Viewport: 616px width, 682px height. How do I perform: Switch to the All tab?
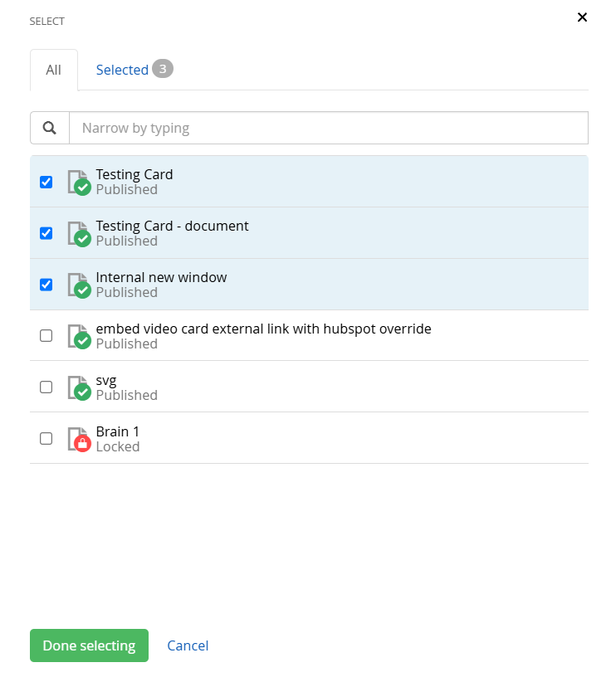[54, 70]
